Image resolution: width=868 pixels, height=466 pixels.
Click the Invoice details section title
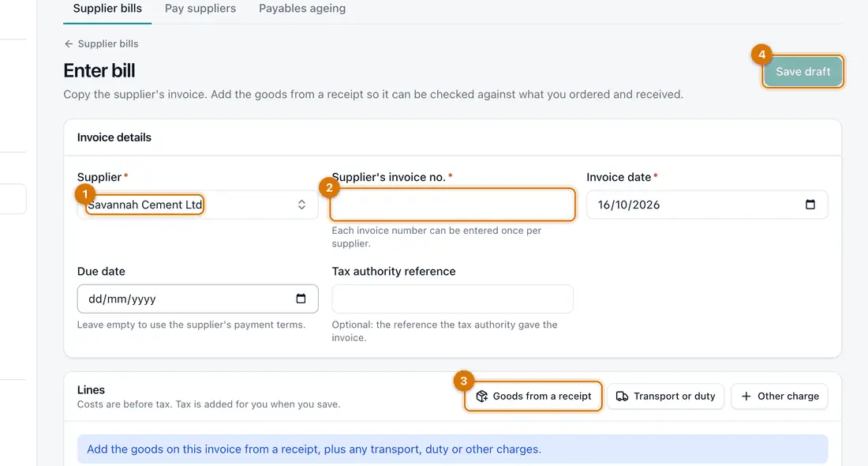[x=114, y=137]
